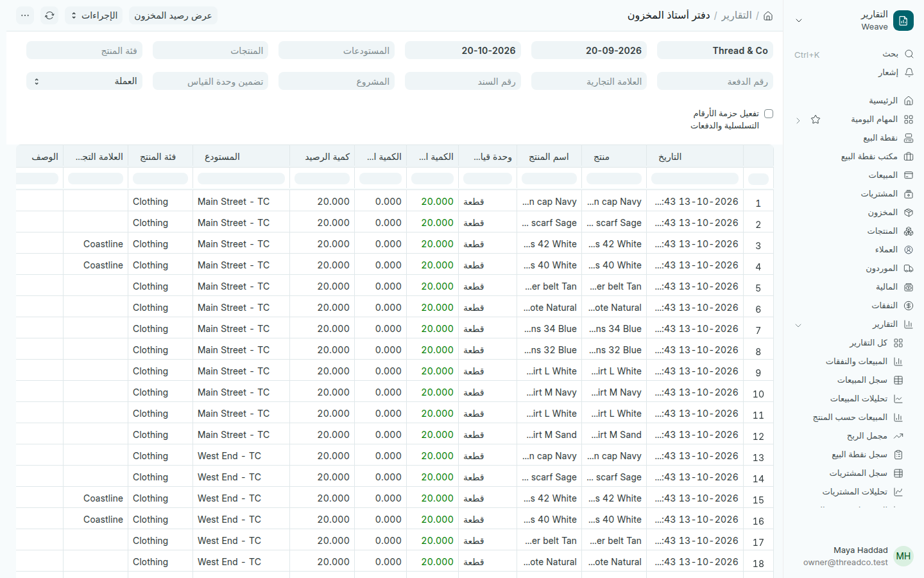The height and width of the screenshot is (578, 924).
Task: Click the end date field 20-10-2026
Action: (463, 51)
